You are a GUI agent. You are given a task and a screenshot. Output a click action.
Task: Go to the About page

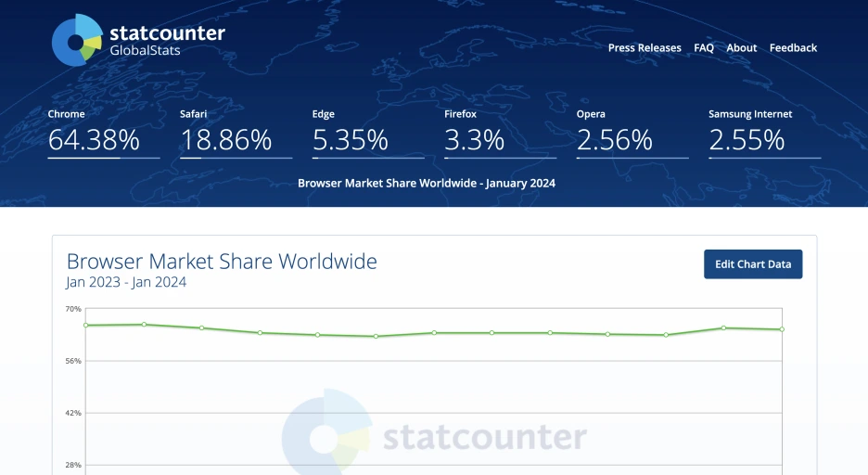coord(741,47)
